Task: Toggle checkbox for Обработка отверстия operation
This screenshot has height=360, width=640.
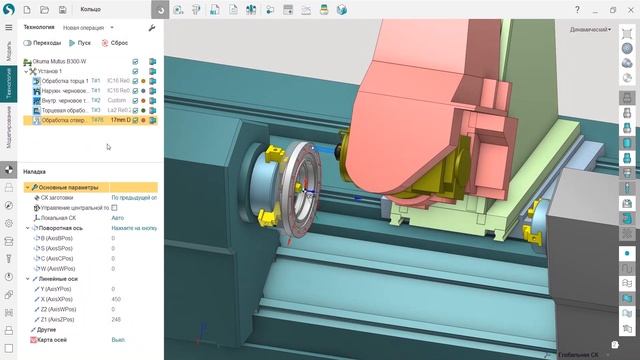Action: coord(135,120)
